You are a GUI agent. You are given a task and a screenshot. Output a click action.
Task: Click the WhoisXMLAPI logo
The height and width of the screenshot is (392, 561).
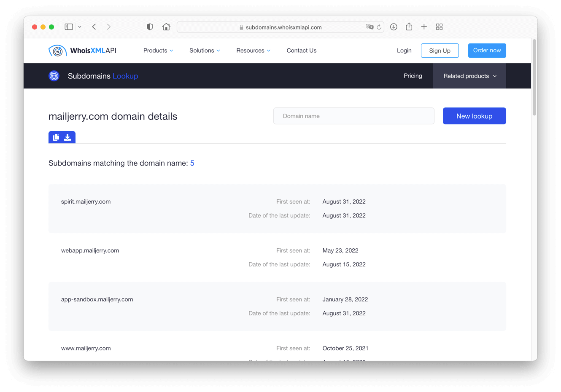coord(82,51)
